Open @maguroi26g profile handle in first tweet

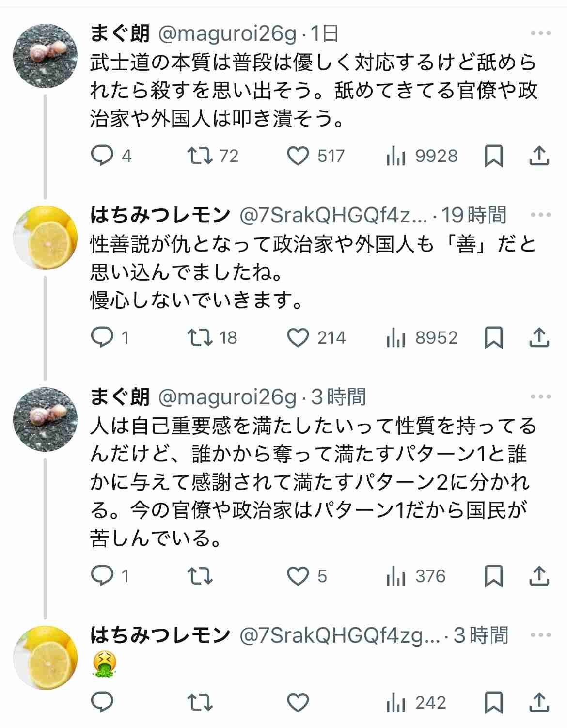pos(227,33)
